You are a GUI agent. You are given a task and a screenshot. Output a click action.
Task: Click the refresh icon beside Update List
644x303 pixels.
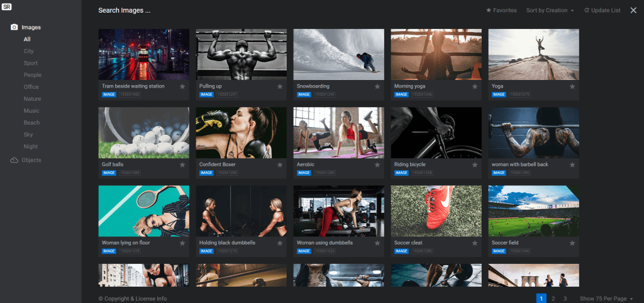587,10
